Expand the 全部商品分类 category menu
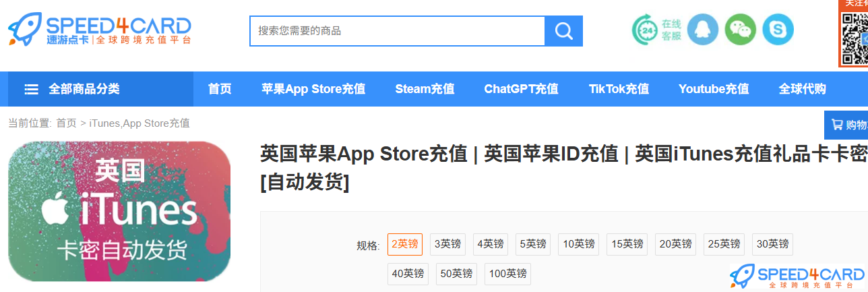 [100, 89]
